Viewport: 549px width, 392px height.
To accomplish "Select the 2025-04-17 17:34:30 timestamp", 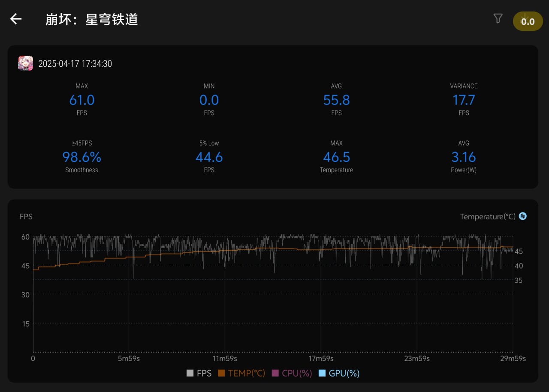I will click(75, 64).
